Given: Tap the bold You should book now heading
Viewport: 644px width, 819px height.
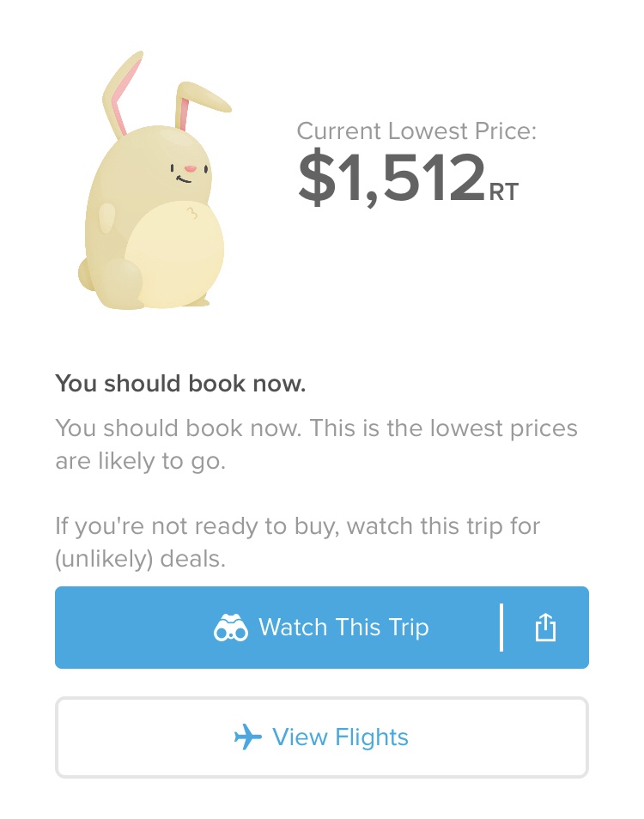Looking at the screenshot, I should (x=180, y=384).
